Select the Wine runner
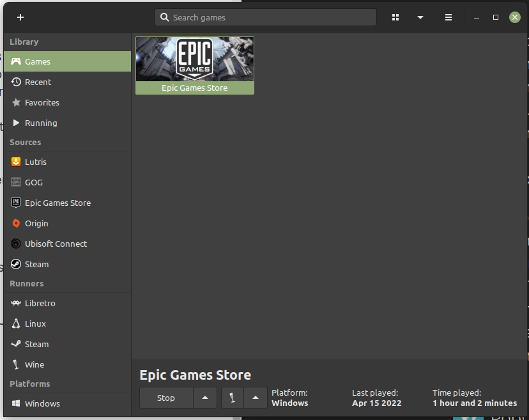The height and width of the screenshot is (420, 529). pyautogui.click(x=68, y=364)
